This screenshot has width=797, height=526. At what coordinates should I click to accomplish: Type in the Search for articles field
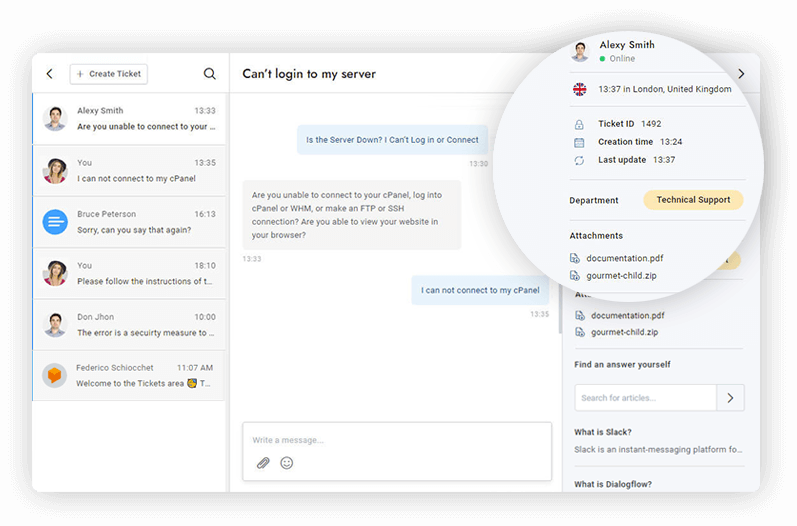(x=645, y=398)
